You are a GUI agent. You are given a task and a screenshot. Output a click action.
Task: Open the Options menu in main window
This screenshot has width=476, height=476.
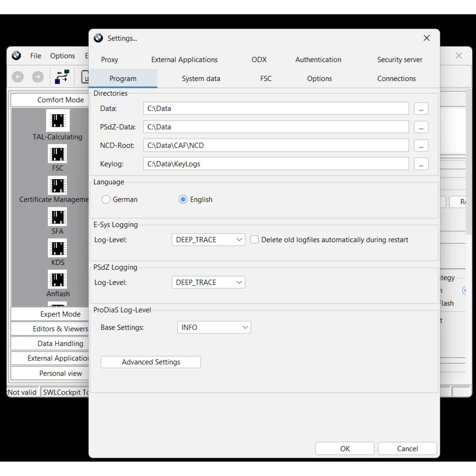click(63, 56)
